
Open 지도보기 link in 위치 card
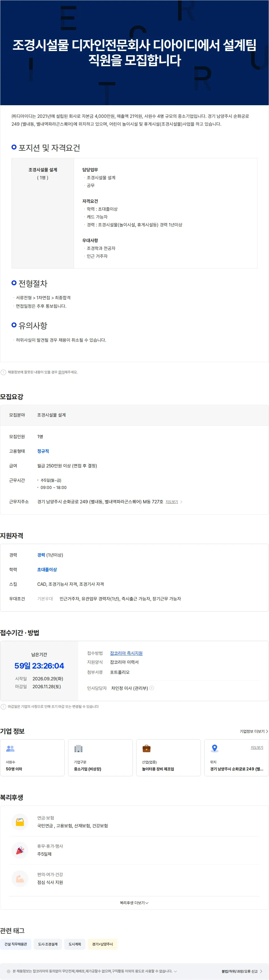[257, 747]
